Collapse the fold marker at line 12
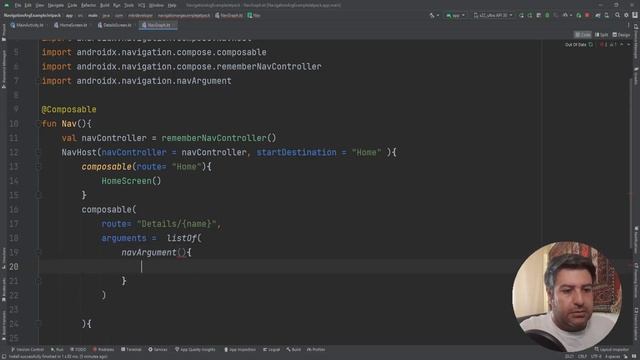The width and height of the screenshot is (640, 360). point(38,152)
